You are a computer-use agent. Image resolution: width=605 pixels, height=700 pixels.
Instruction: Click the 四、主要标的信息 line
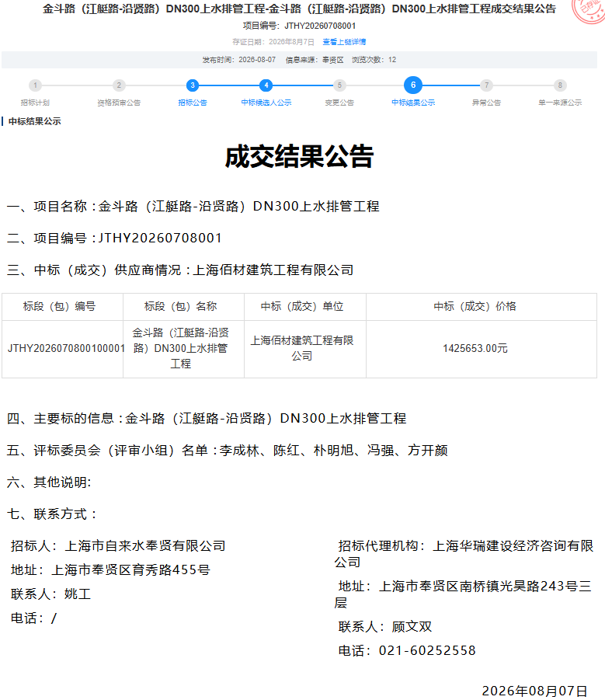coord(207,419)
